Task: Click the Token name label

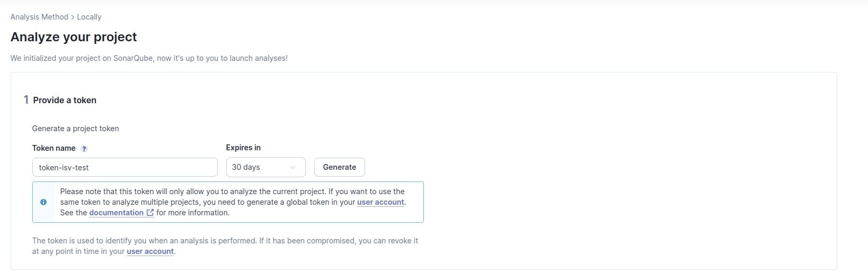Action: (54, 148)
